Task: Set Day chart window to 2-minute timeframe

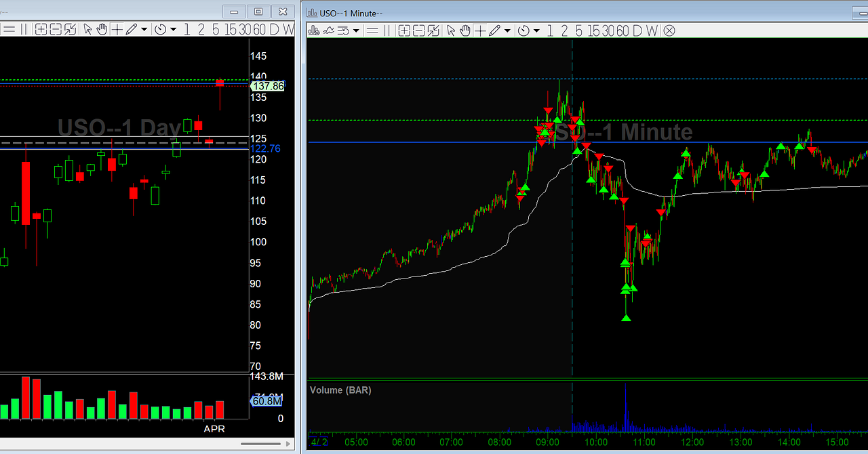Action: tap(201, 29)
